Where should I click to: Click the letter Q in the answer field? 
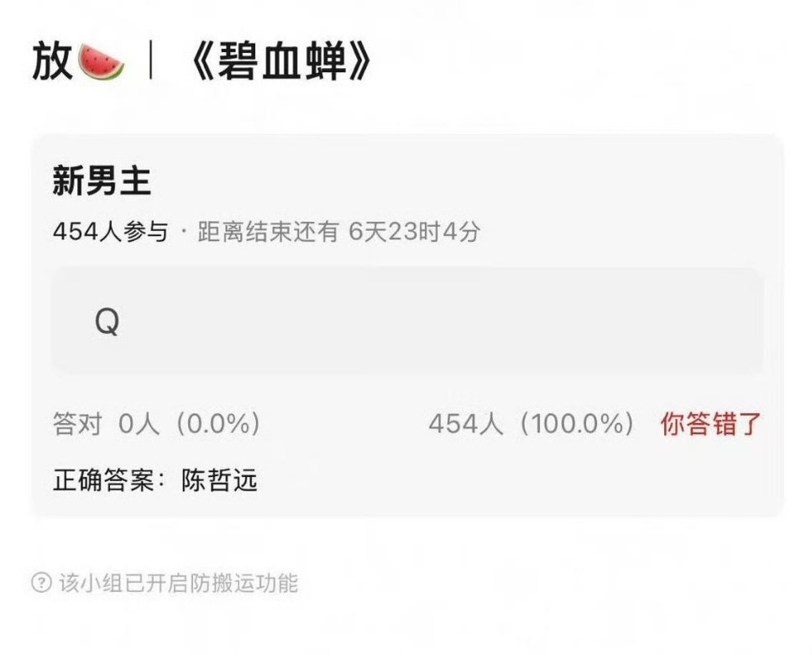click(x=107, y=322)
